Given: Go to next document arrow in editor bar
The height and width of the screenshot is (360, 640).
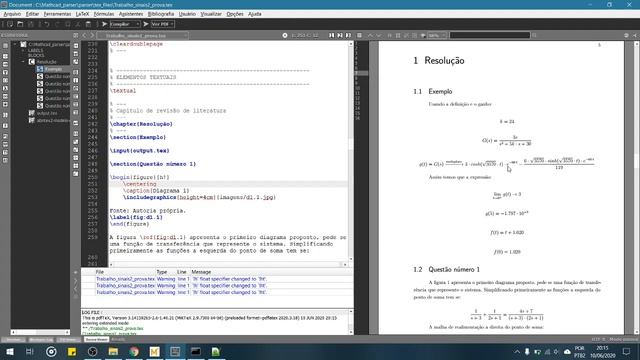Looking at the screenshot, I should [92, 36].
